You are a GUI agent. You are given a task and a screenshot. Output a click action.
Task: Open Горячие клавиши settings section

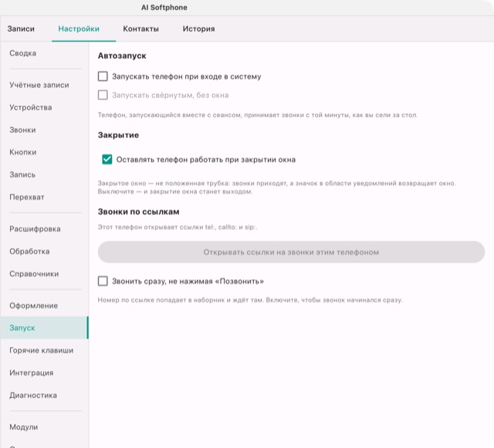point(45,350)
